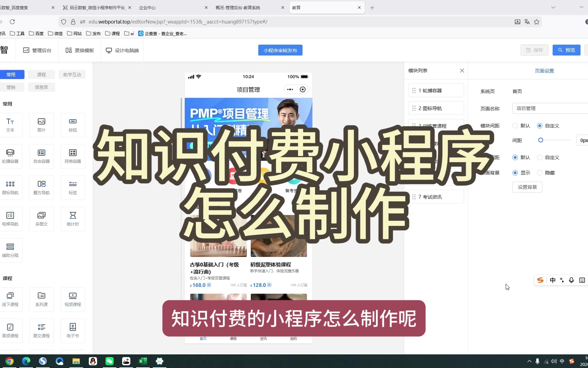
Task: Open the 网站 bookmarks folder
Action: (x=75, y=33)
